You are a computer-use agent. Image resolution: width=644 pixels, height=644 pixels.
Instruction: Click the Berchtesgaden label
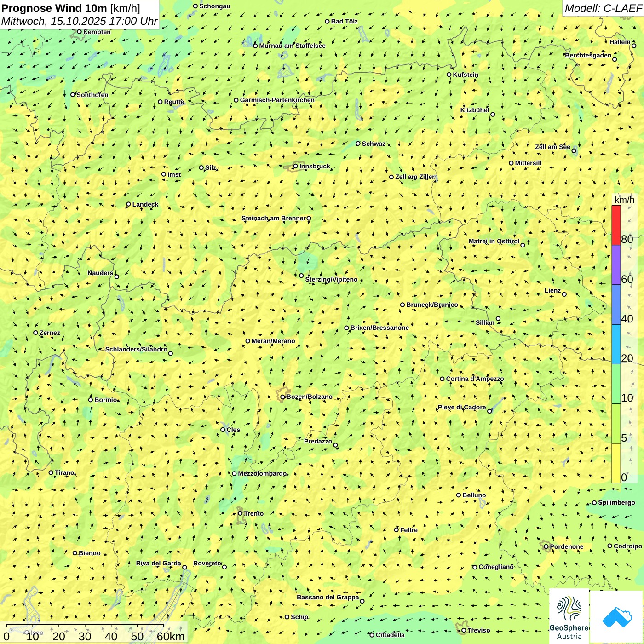(x=588, y=55)
